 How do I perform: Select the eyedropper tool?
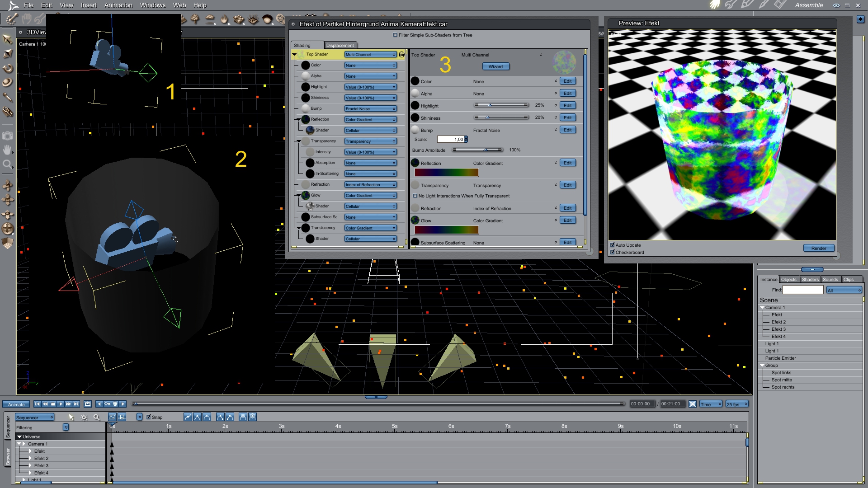coord(8,97)
